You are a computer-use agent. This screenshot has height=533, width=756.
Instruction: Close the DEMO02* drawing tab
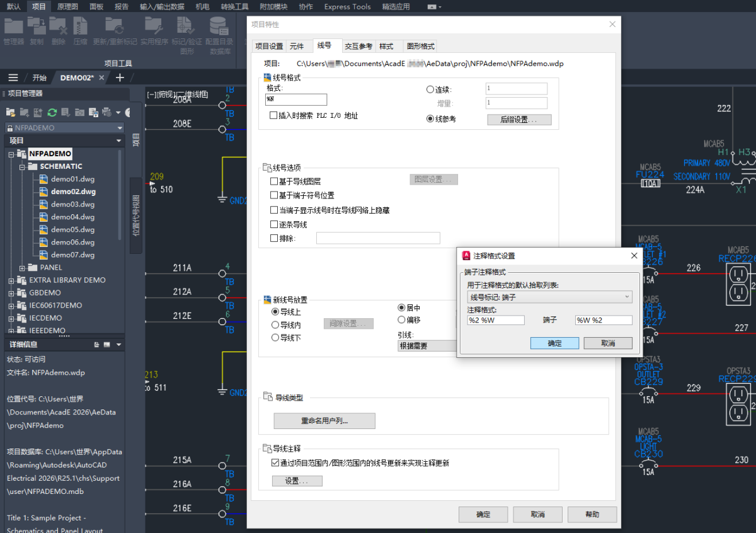102,77
